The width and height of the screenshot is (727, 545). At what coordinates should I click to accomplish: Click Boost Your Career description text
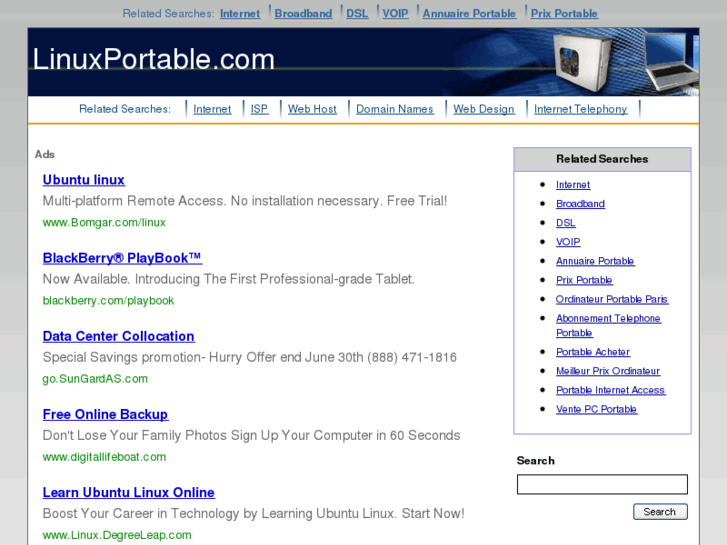[253, 514]
